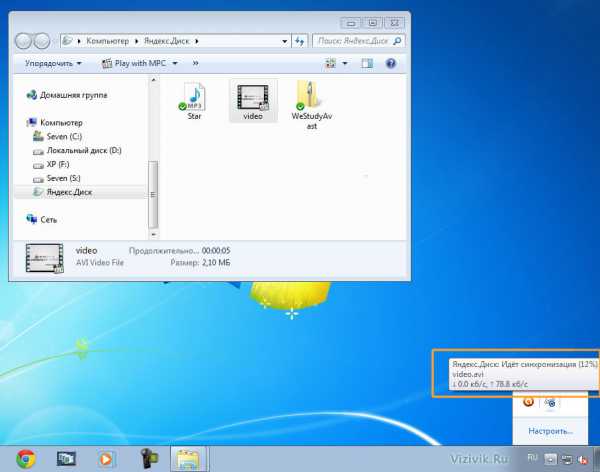Click the AVI Video File label
The image size is (600, 472).
pyautogui.click(x=100, y=263)
